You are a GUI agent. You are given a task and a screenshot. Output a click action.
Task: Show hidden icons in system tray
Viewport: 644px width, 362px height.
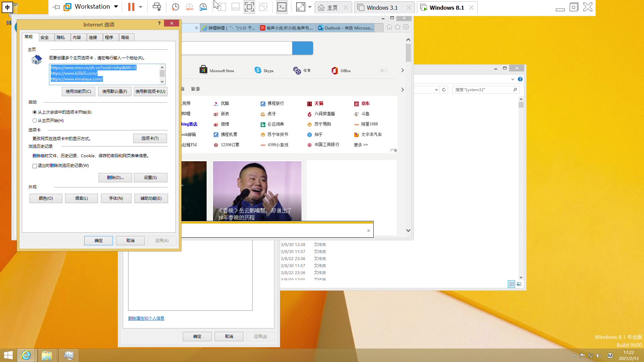click(574, 356)
